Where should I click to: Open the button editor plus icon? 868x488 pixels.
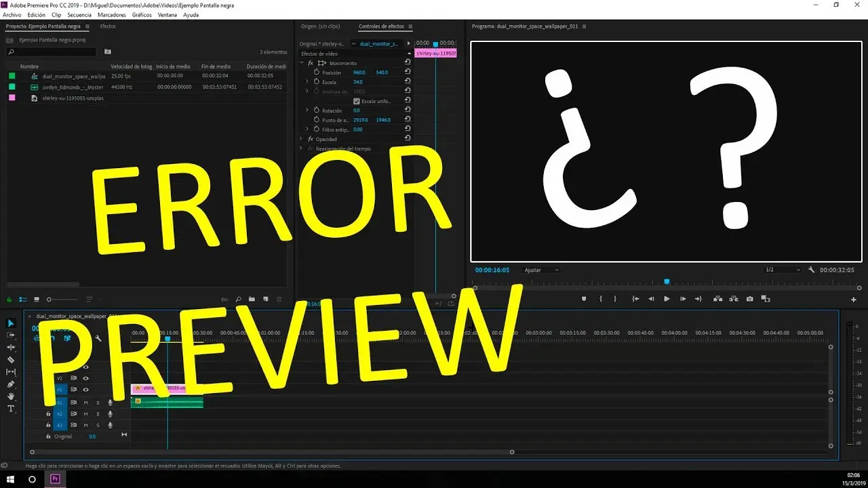point(854,300)
